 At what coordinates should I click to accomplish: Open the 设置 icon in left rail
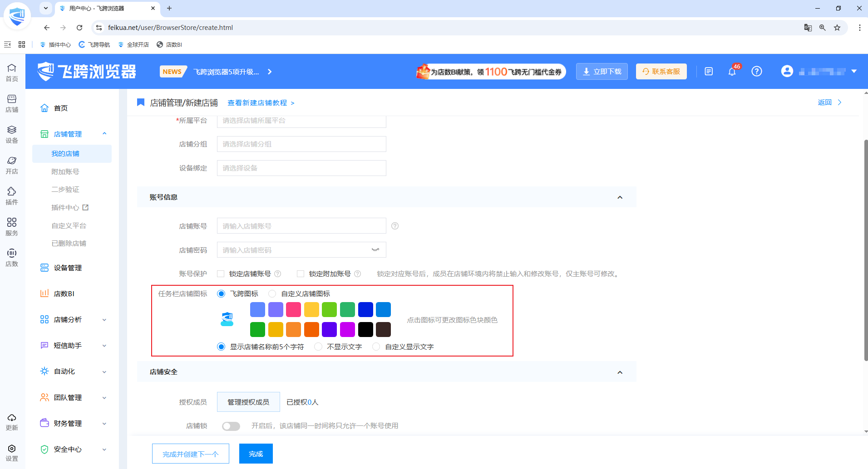(12, 453)
